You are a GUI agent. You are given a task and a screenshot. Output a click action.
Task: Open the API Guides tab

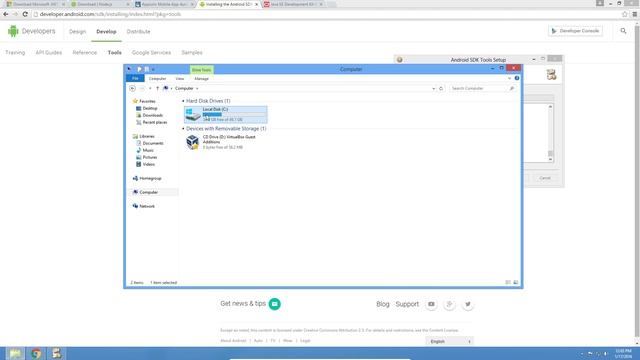coord(49,53)
